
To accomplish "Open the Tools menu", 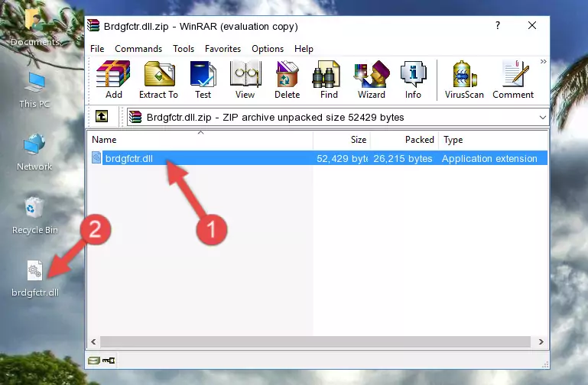I will [x=184, y=49].
